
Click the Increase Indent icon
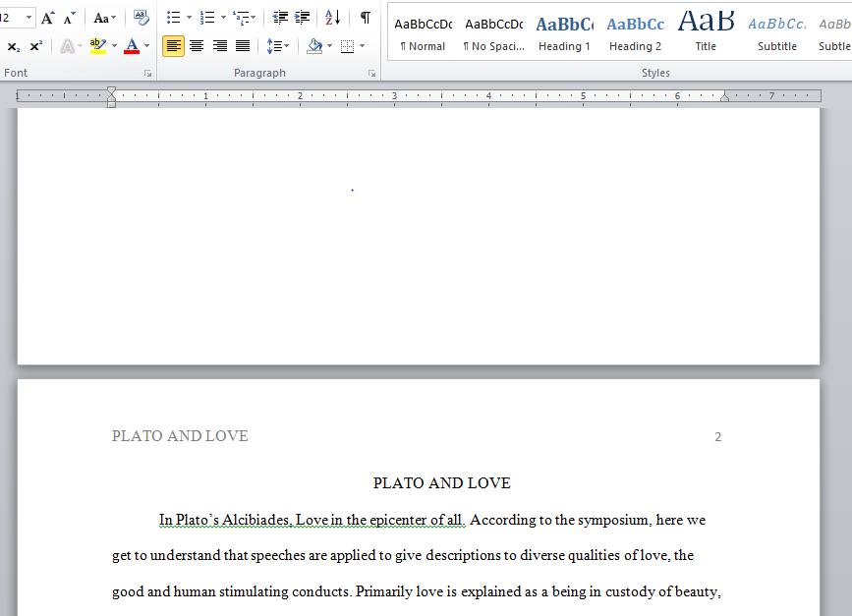click(x=303, y=18)
